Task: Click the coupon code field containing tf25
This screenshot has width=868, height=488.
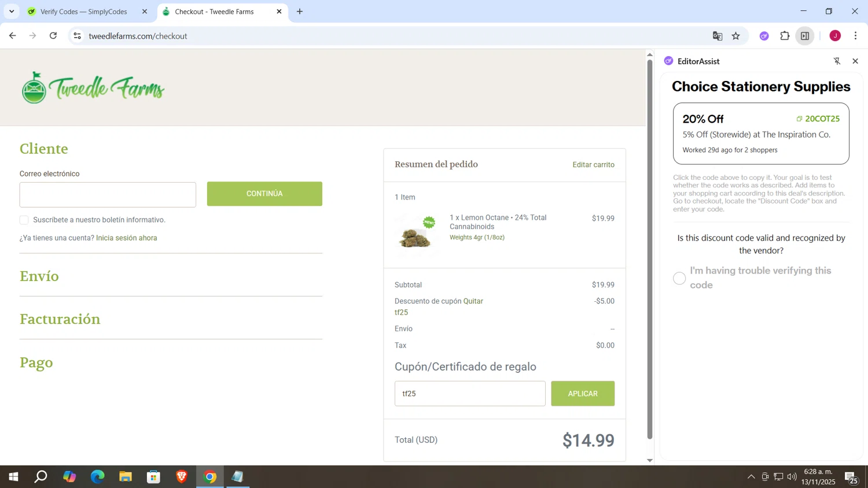Action: 470,394
